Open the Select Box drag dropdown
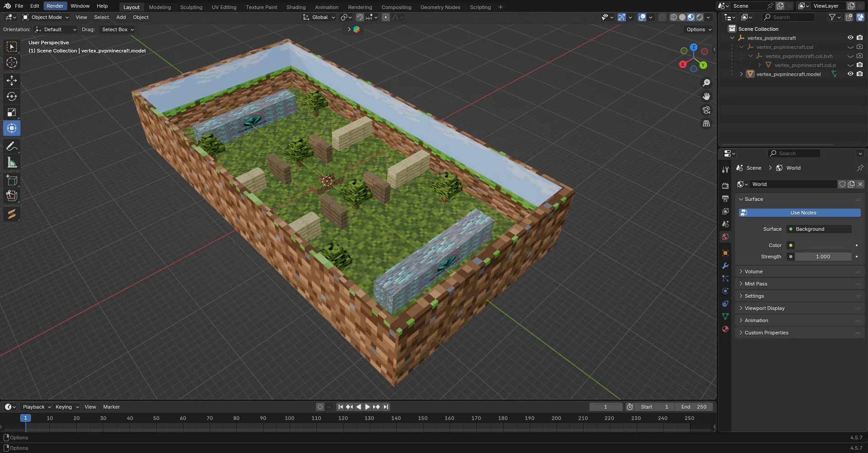Screen dimensions: 868x453 point(117,29)
